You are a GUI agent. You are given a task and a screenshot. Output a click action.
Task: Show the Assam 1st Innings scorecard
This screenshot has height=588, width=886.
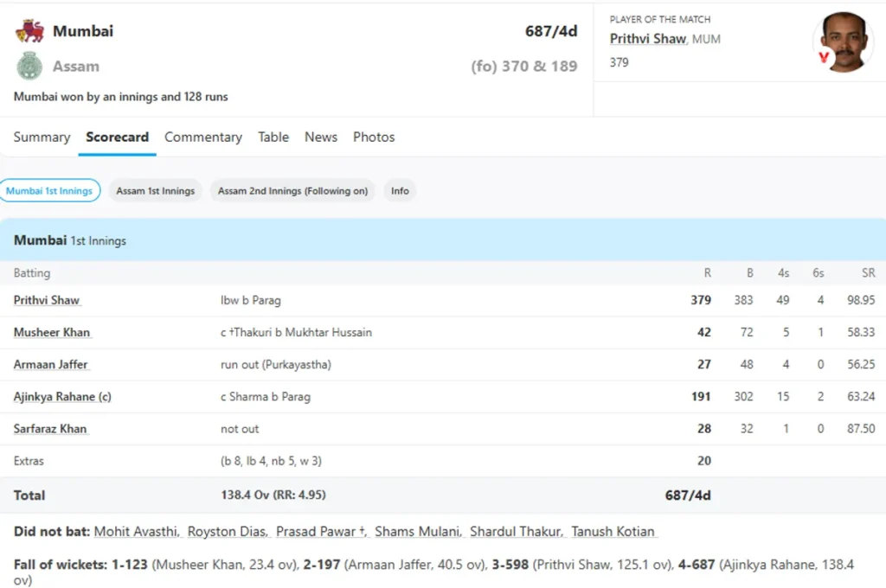pos(156,190)
